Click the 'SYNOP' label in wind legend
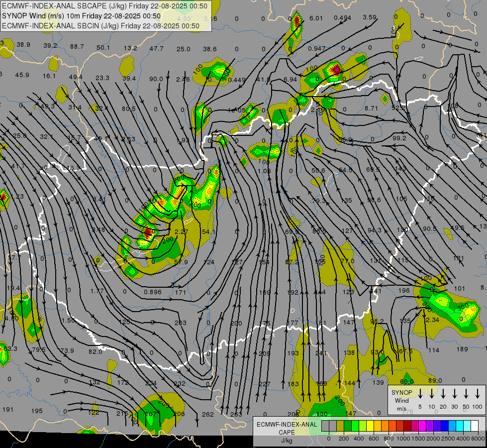Image resolution: width=487 pixels, height=448 pixels. tap(401, 393)
